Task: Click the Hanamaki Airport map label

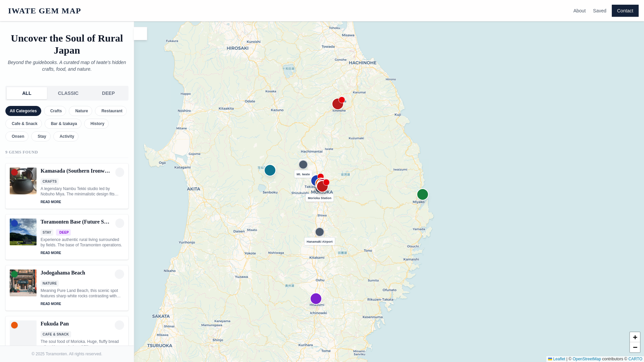Action: pos(319,242)
